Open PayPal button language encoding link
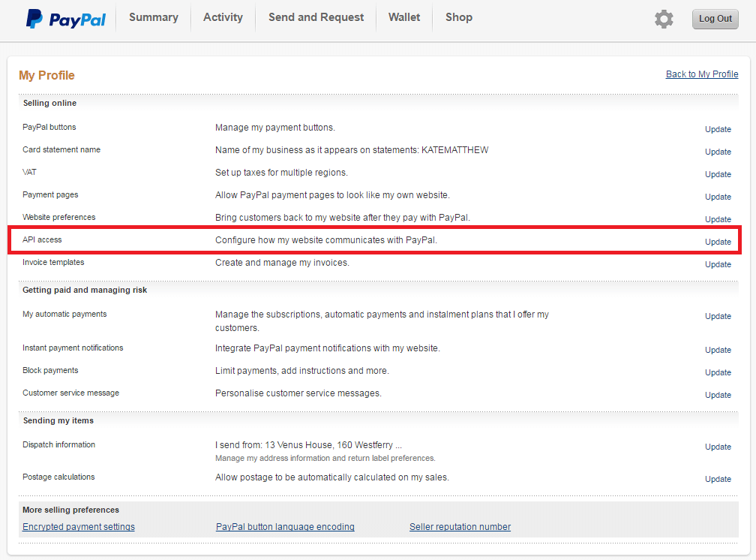 (x=285, y=527)
